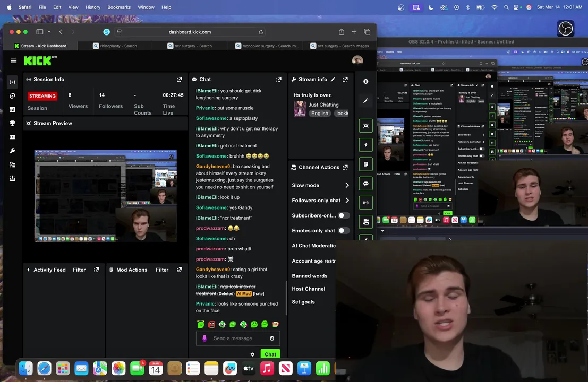Viewport: 588px width, 382px height.
Task: Expand Followers-only chat options
Action: coord(320,201)
